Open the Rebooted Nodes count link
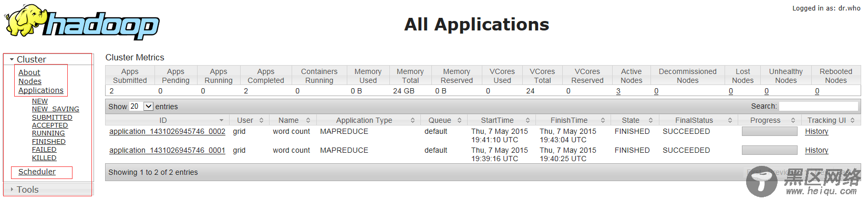Viewport: 868px width, 200px height. (x=817, y=91)
